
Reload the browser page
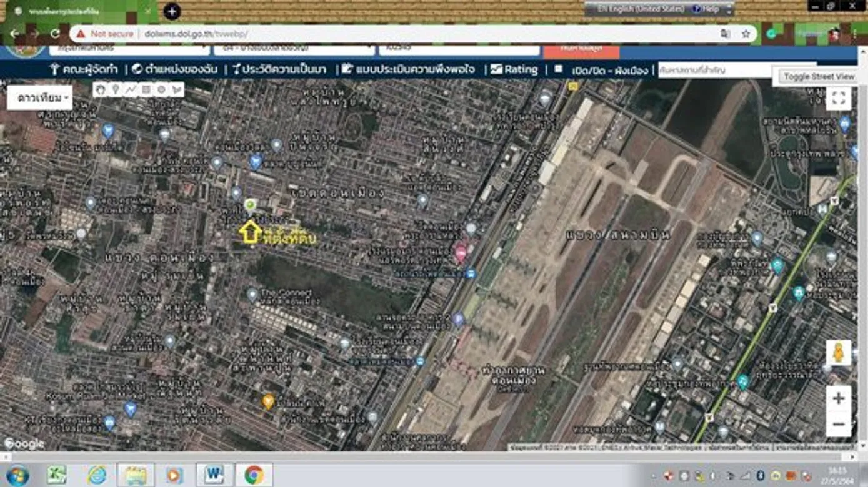pyautogui.click(x=55, y=34)
